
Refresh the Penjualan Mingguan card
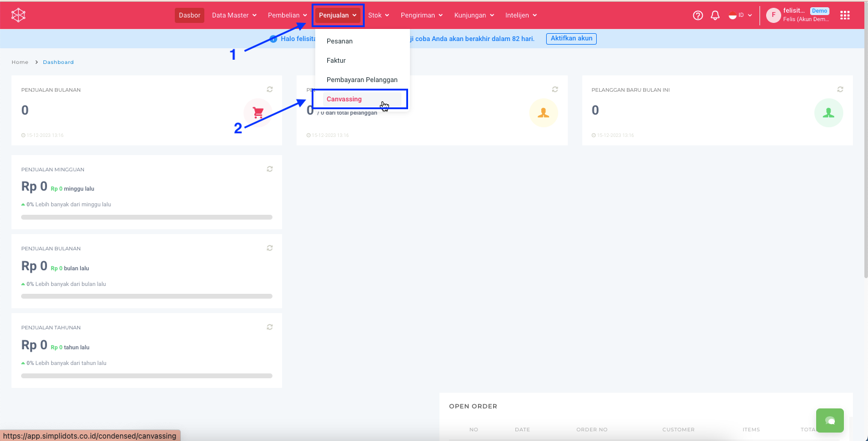coord(269,169)
